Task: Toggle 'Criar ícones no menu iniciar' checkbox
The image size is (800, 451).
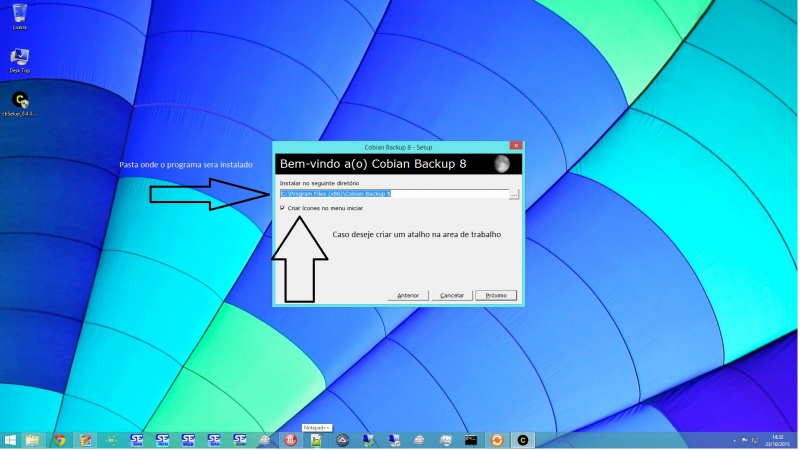Action: tap(283, 208)
